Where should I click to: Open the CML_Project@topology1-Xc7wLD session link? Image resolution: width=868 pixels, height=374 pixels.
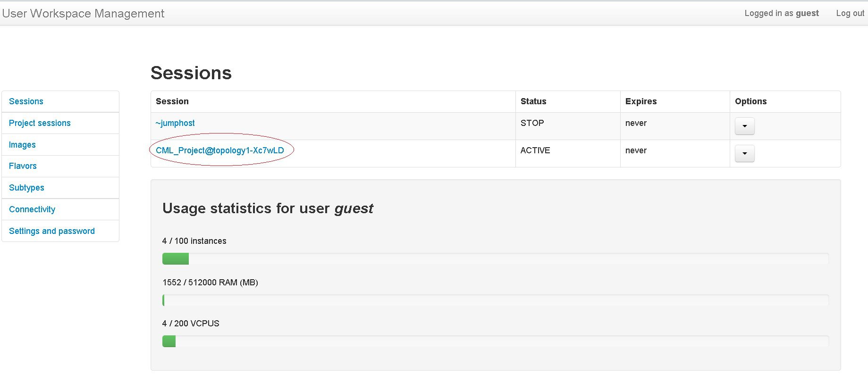pos(220,150)
